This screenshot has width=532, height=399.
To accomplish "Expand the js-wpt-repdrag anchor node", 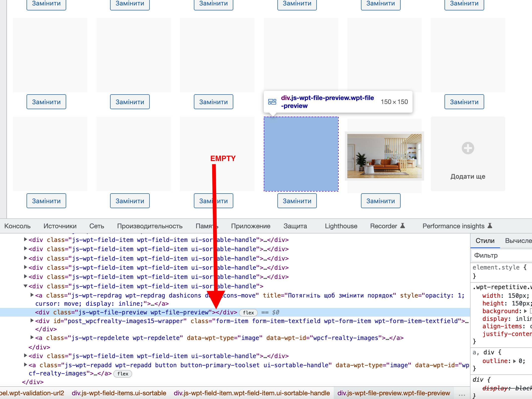I will pos(32,295).
